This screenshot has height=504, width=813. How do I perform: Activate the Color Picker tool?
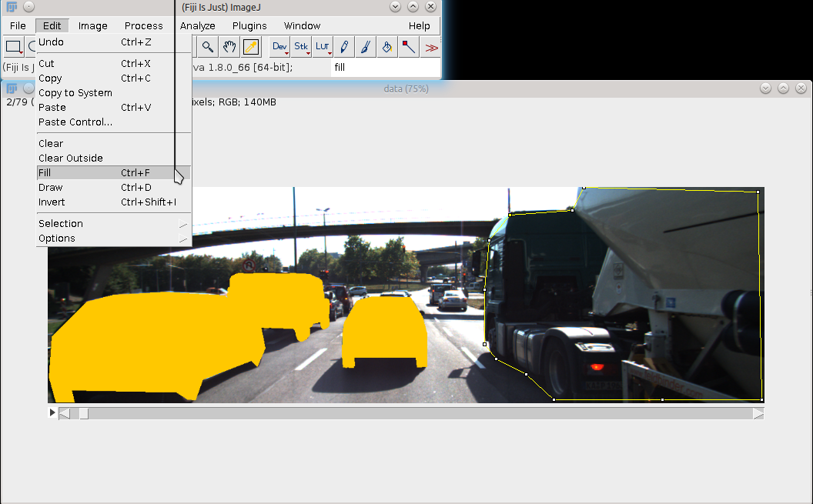pyautogui.click(x=251, y=47)
